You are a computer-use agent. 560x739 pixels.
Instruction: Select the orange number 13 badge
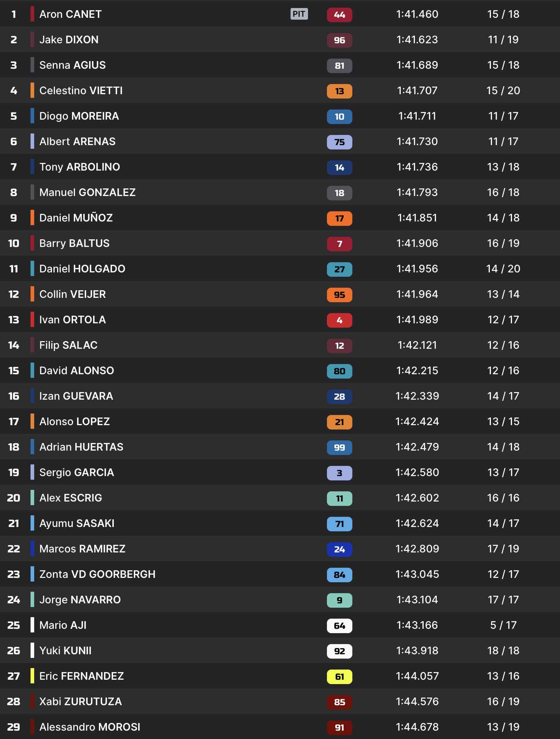tap(339, 91)
